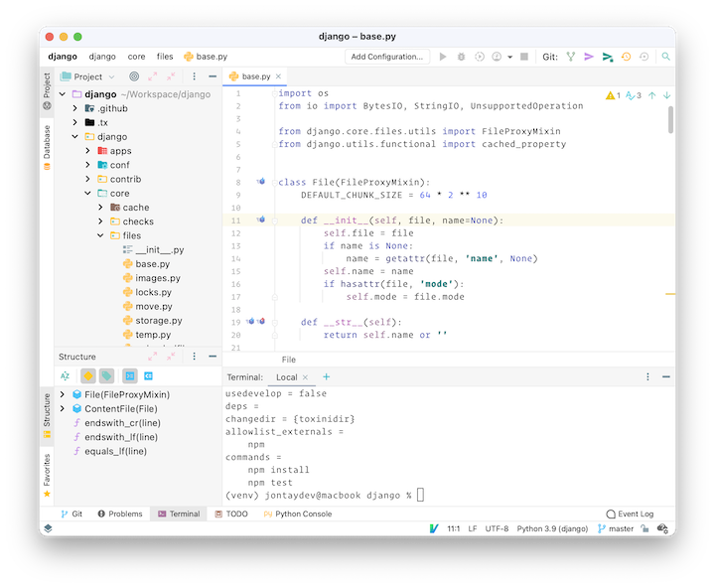The image size is (715, 588).
Task: Open the Project view dropdown
Action: [88, 76]
